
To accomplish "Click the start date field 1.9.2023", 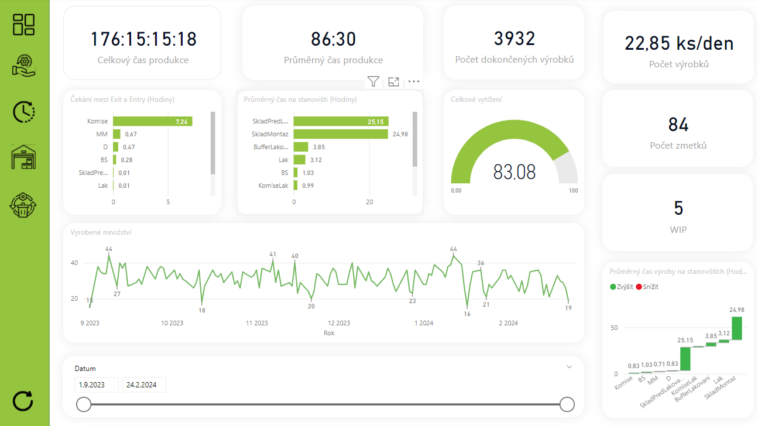I will pos(95,385).
